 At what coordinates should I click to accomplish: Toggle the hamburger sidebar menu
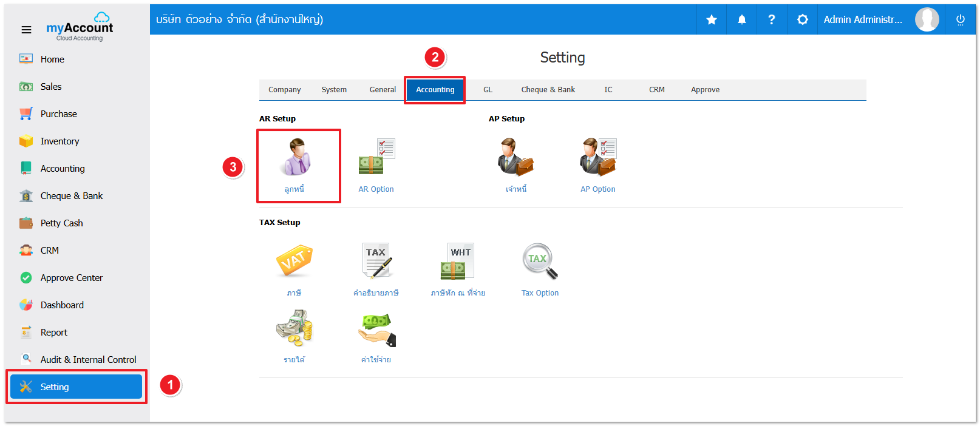pyautogui.click(x=26, y=30)
